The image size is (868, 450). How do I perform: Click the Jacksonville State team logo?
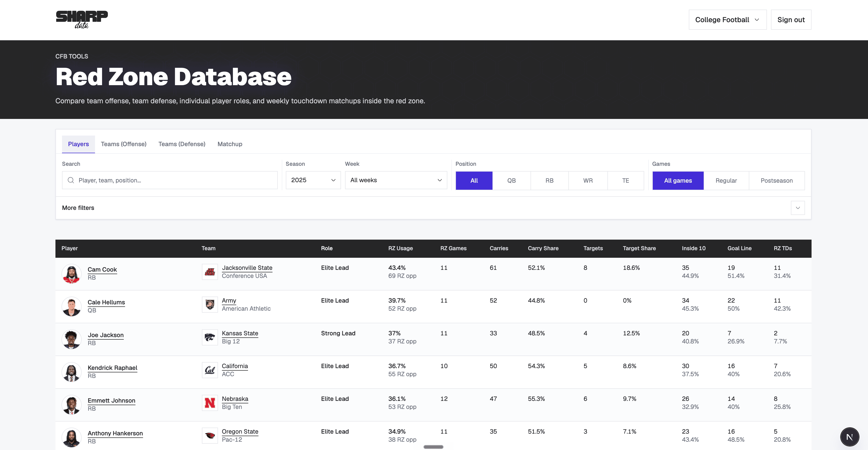(210, 272)
